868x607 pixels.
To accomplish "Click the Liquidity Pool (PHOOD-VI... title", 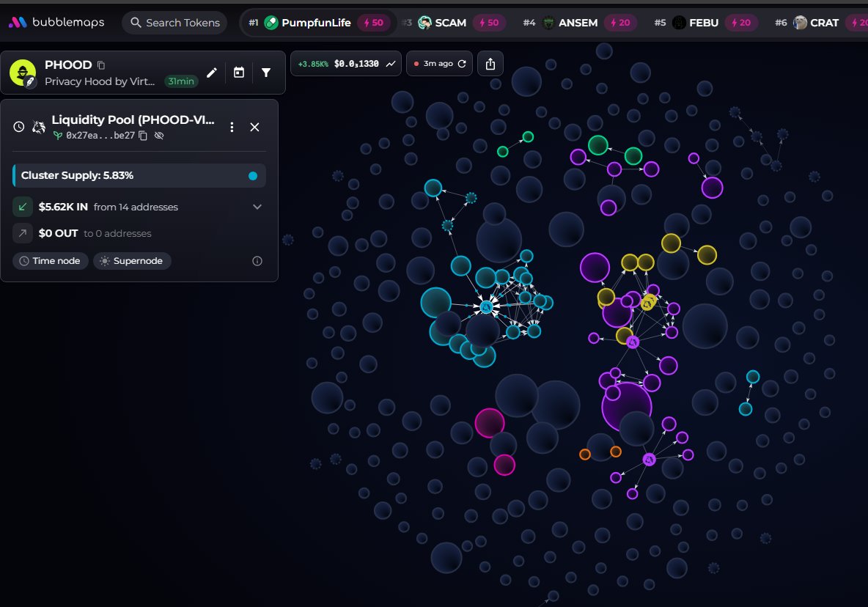I will click(x=133, y=119).
